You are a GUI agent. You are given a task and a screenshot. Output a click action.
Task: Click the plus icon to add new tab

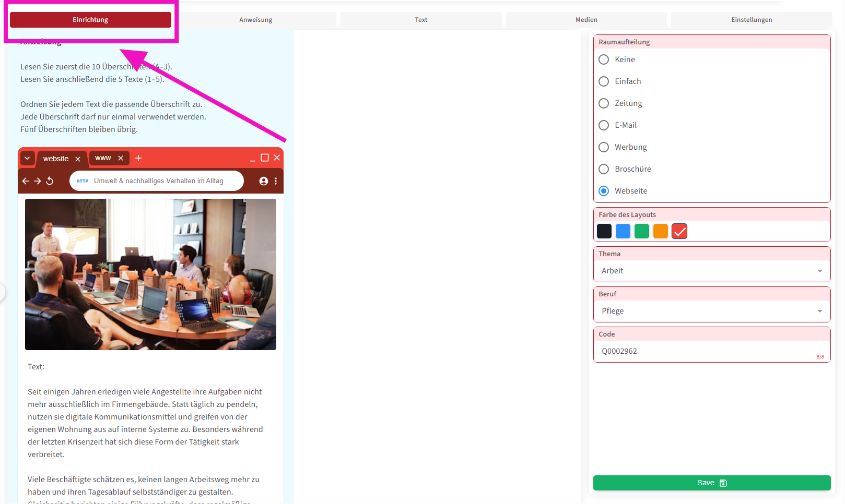pyautogui.click(x=138, y=158)
